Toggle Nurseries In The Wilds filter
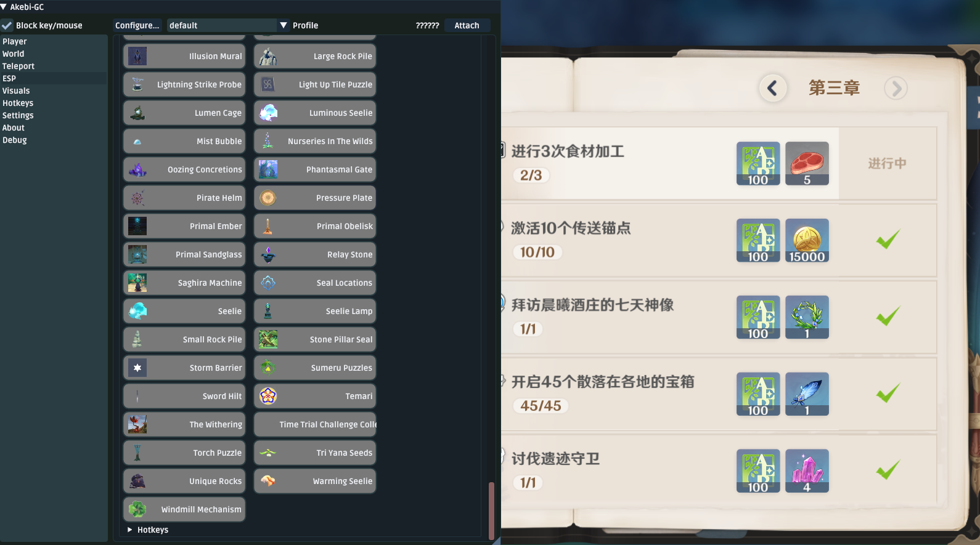 coord(314,141)
